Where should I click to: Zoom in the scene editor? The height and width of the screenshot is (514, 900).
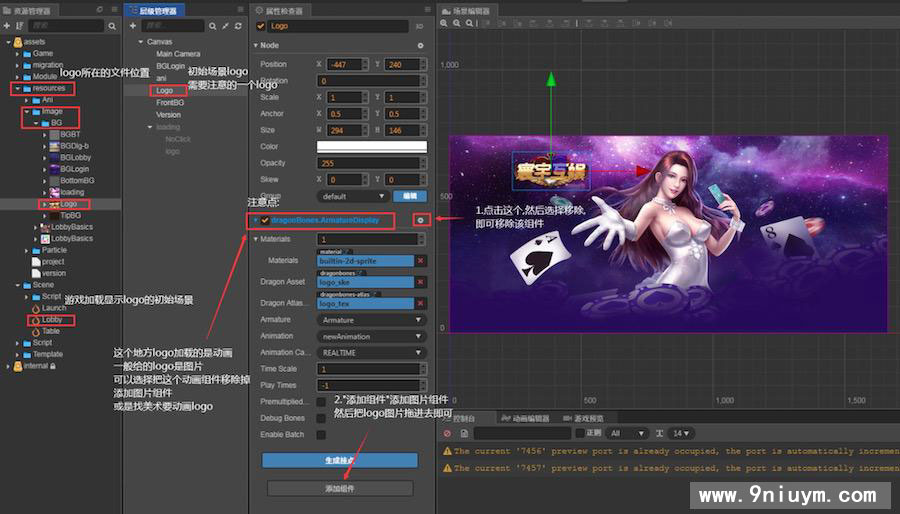click(444, 24)
